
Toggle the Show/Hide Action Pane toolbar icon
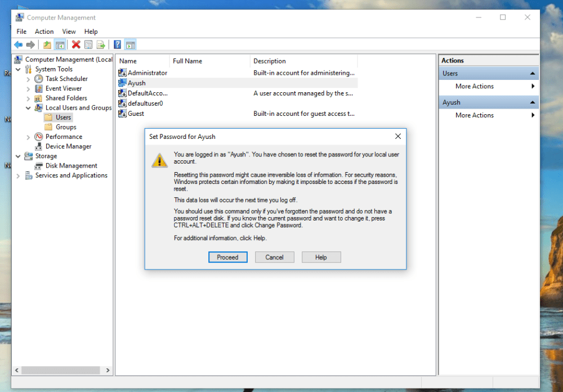130,45
